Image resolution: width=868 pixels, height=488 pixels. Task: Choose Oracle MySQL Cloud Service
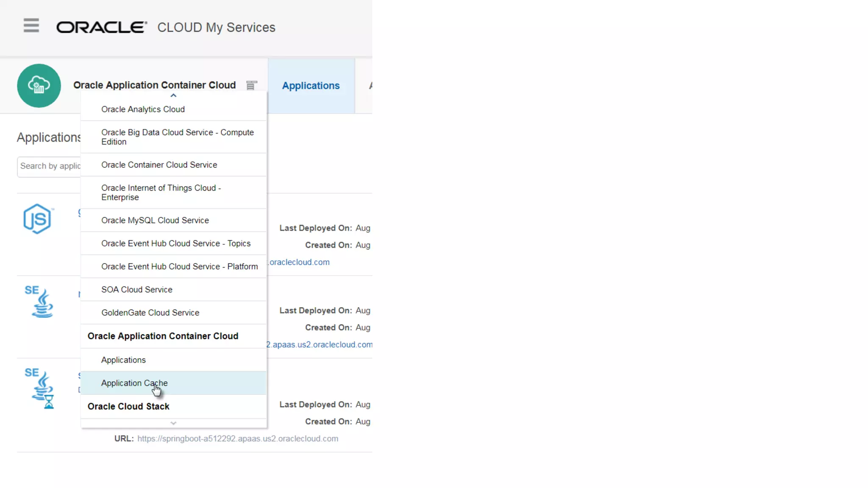[x=155, y=220]
